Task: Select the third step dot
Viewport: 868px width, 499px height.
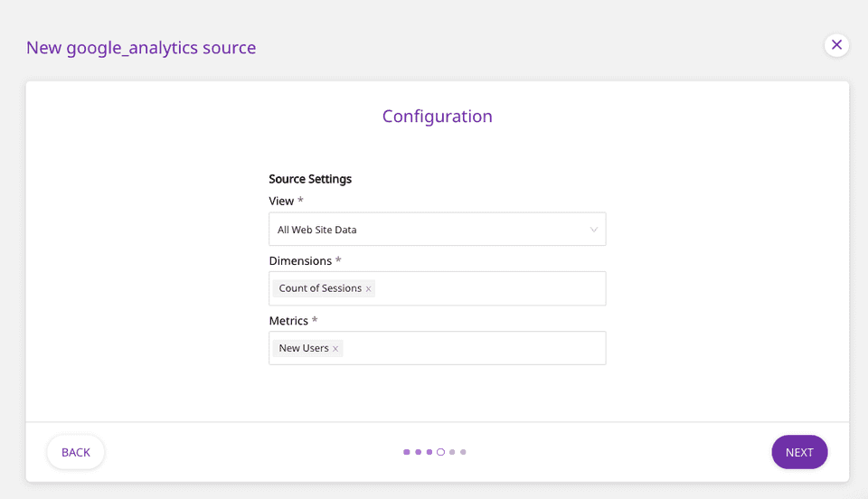Action: coord(429,452)
